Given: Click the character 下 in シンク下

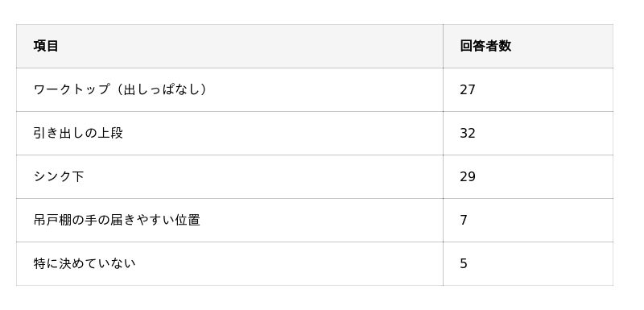Looking at the screenshot, I should point(78,177).
